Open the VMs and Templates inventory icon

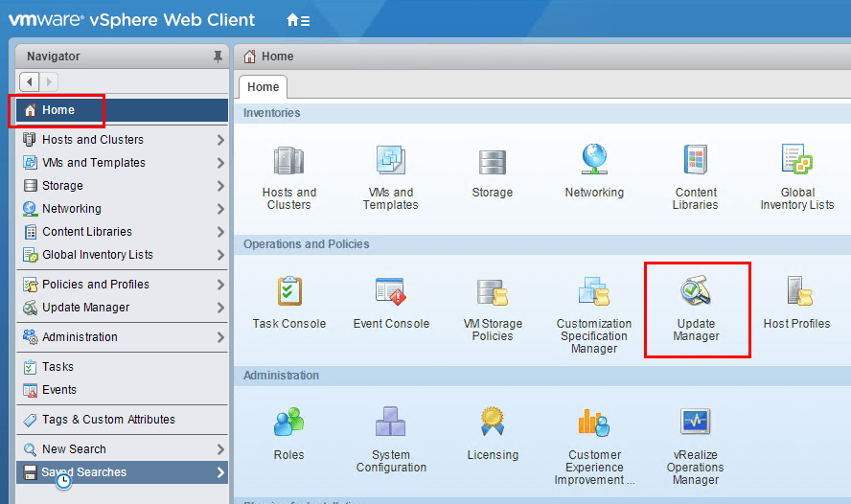click(x=391, y=159)
